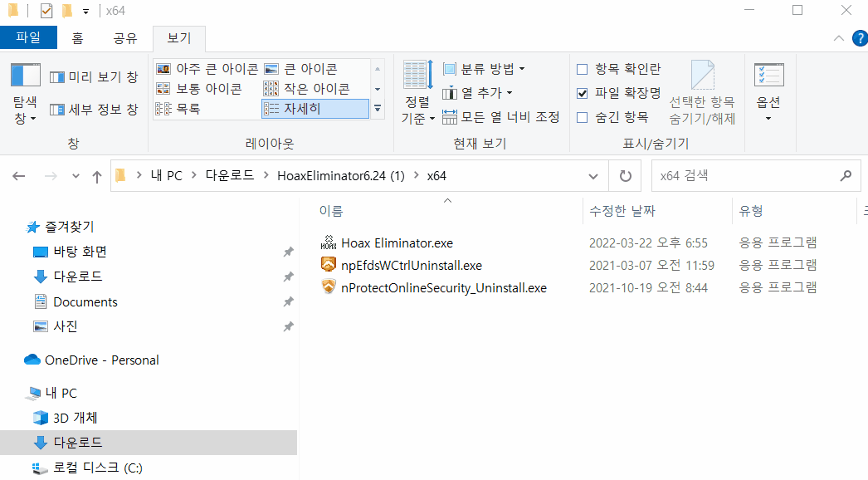Select list (목록) layout
The width and height of the screenshot is (868, 480).
(x=178, y=109)
